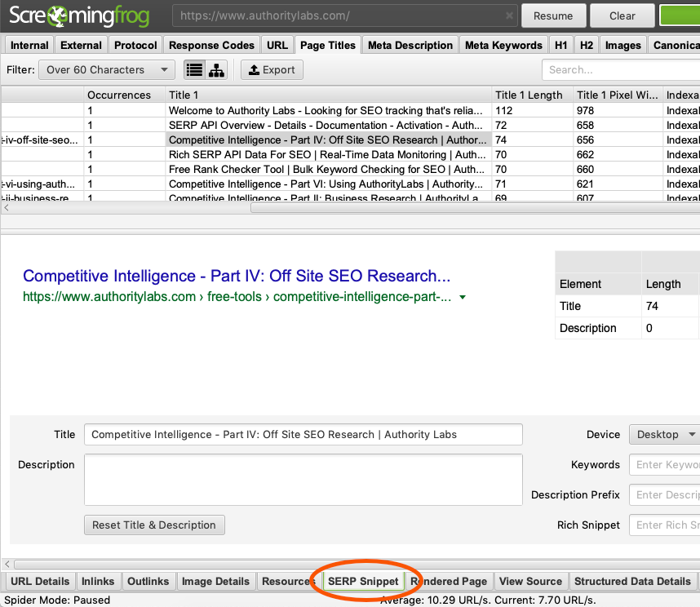Open the Response Codes tab
This screenshot has height=607, width=700.
click(x=211, y=45)
